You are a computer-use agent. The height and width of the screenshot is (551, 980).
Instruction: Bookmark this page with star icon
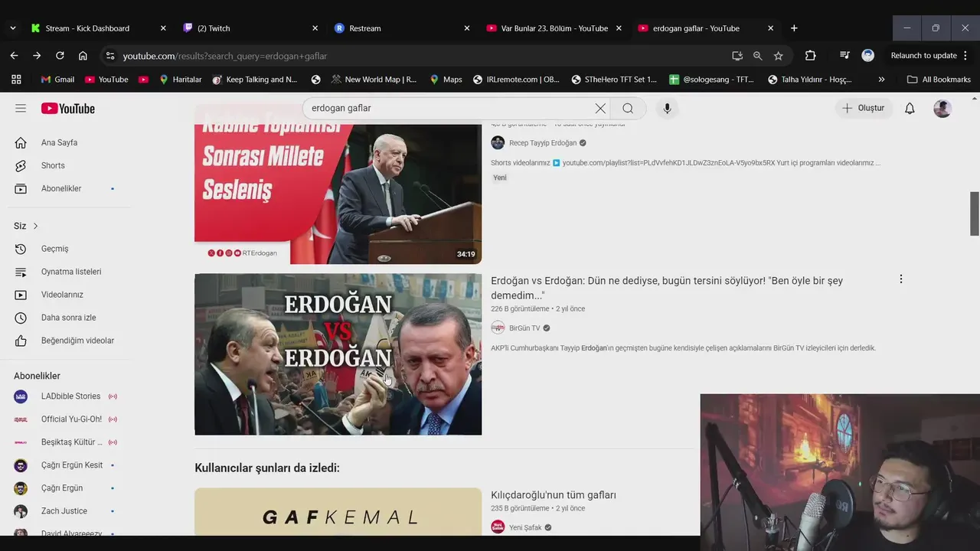778,56
